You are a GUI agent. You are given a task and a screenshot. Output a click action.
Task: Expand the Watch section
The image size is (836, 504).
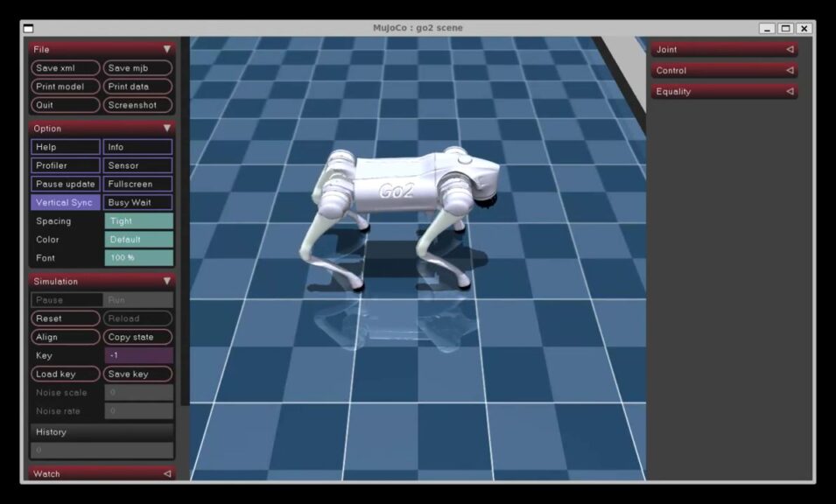(166, 474)
